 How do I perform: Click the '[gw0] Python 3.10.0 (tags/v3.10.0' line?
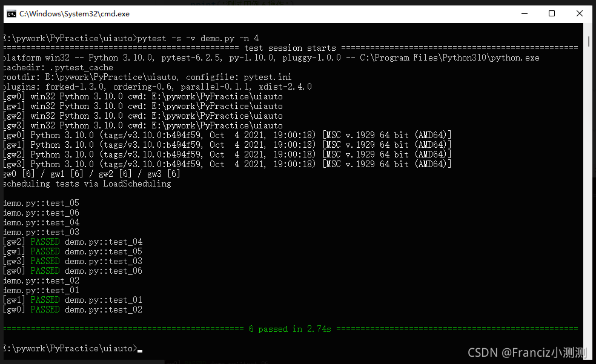tap(227, 135)
